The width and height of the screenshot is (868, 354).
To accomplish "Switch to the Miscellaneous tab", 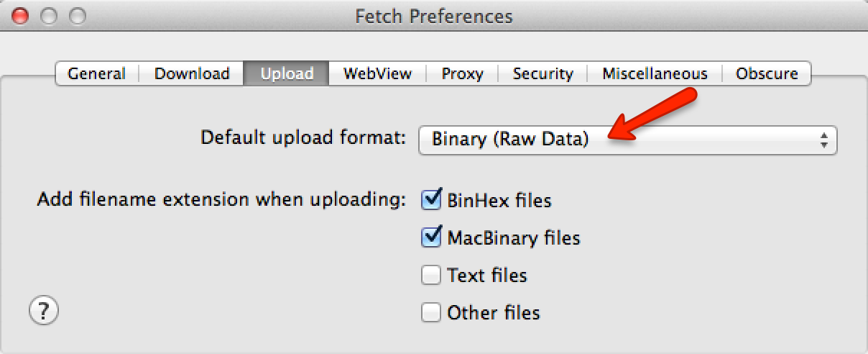I will 655,73.
